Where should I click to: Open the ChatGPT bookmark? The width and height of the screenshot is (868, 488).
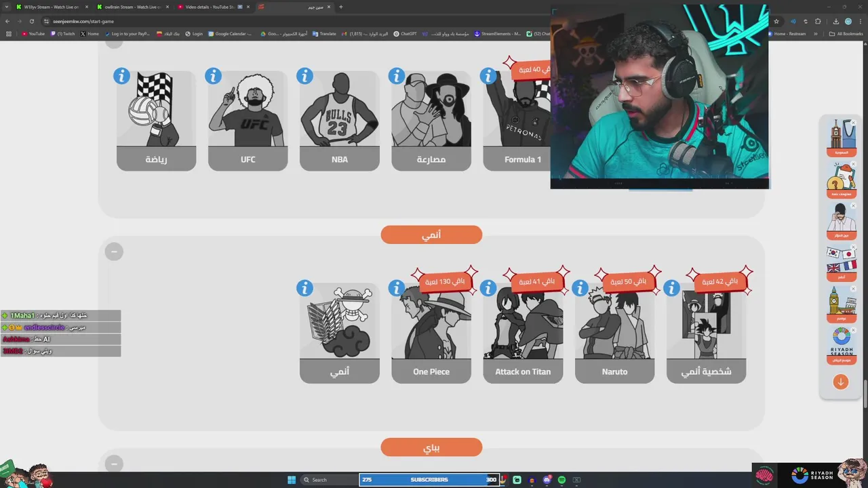pyautogui.click(x=405, y=33)
